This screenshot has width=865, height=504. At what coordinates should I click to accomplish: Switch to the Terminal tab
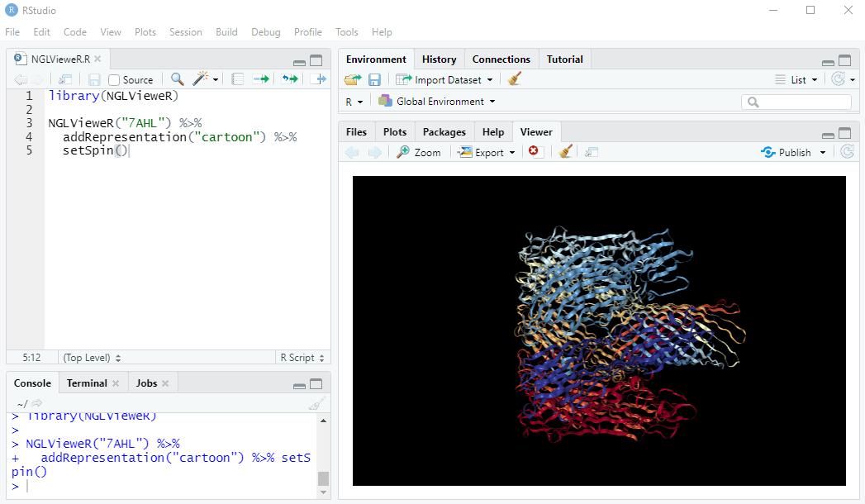tap(87, 383)
